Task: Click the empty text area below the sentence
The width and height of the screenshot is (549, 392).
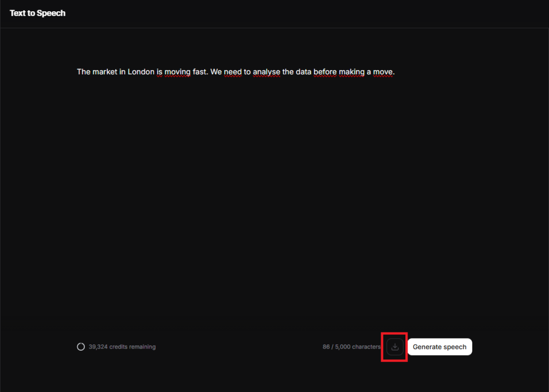Action: (273, 203)
